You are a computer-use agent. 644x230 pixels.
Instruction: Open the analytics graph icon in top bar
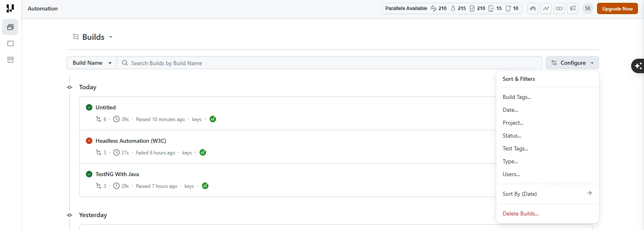[x=546, y=8]
